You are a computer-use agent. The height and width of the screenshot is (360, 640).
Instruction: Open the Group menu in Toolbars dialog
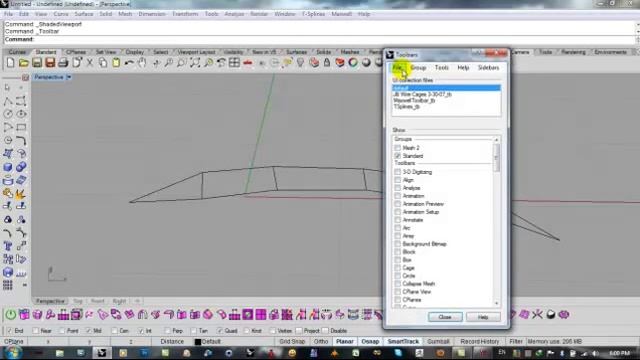[x=418, y=68]
